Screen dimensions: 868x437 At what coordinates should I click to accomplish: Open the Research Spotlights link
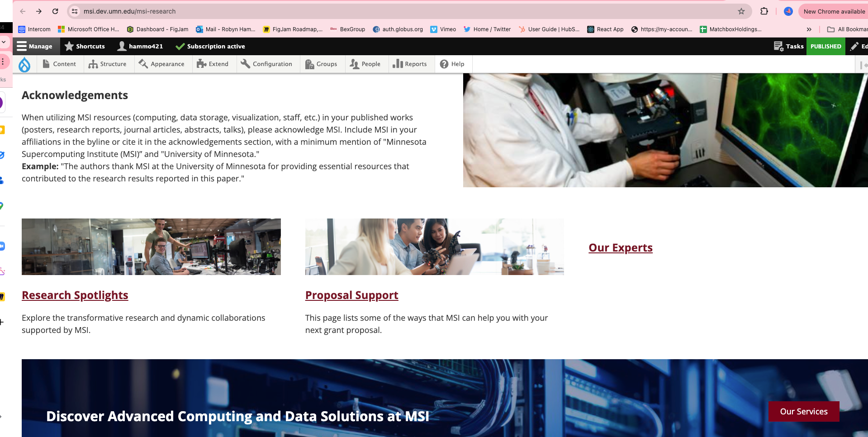click(x=75, y=295)
